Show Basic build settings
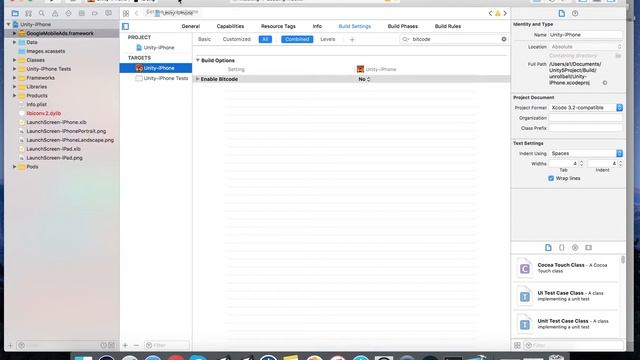 [x=204, y=39]
